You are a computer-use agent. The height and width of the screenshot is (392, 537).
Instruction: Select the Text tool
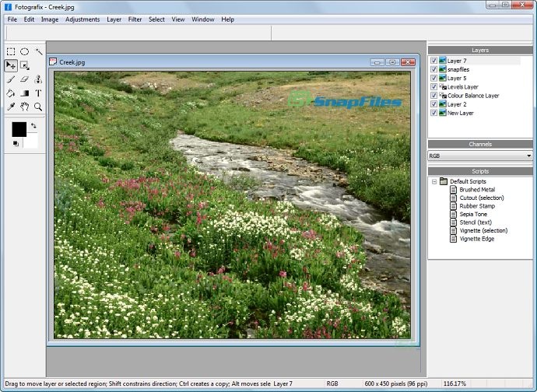[x=38, y=93]
